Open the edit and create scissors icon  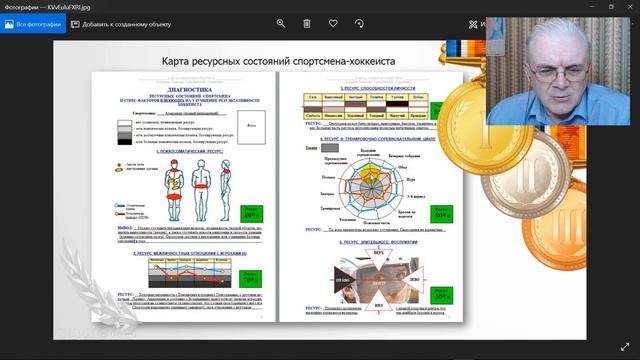click(x=473, y=24)
